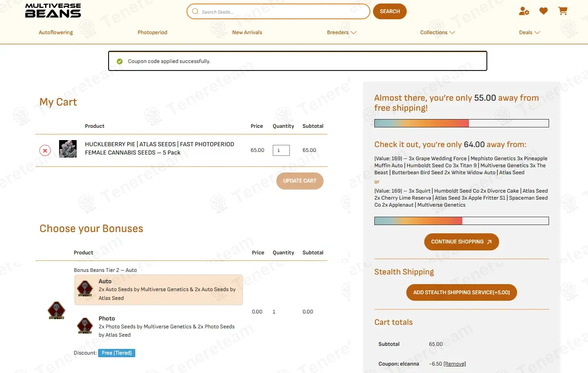Remove Huckleberry Pie with red X icon
Screen dimensions: 588x373
(x=45, y=151)
